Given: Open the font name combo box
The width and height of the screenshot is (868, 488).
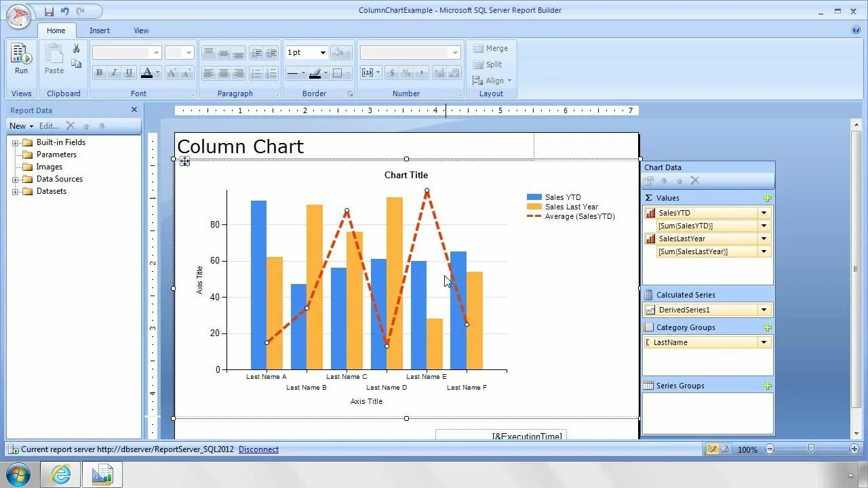Looking at the screenshot, I should [x=127, y=52].
